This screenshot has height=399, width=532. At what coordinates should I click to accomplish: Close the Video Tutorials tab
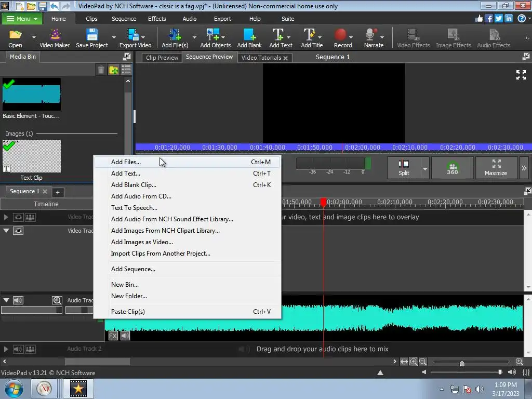285,58
